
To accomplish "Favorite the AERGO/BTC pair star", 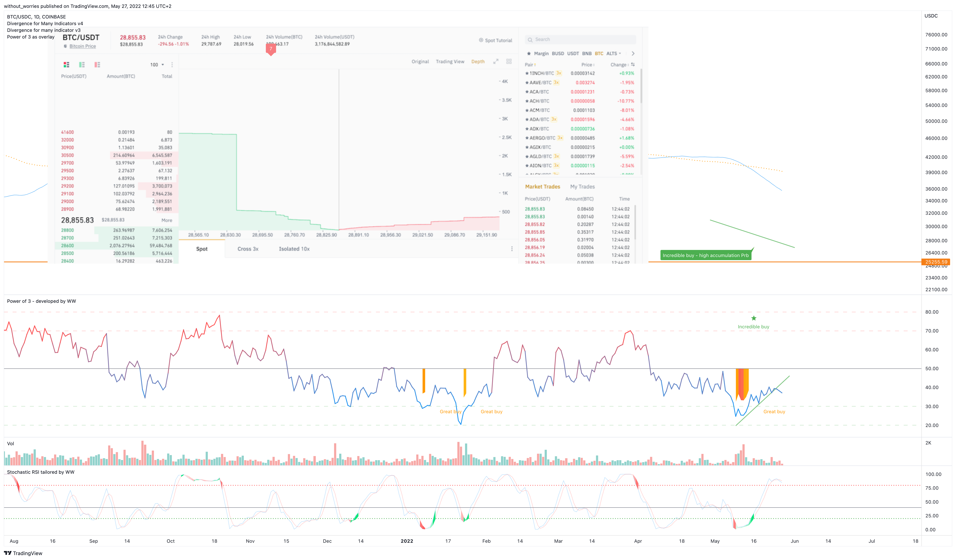I will tap(527, 138).
